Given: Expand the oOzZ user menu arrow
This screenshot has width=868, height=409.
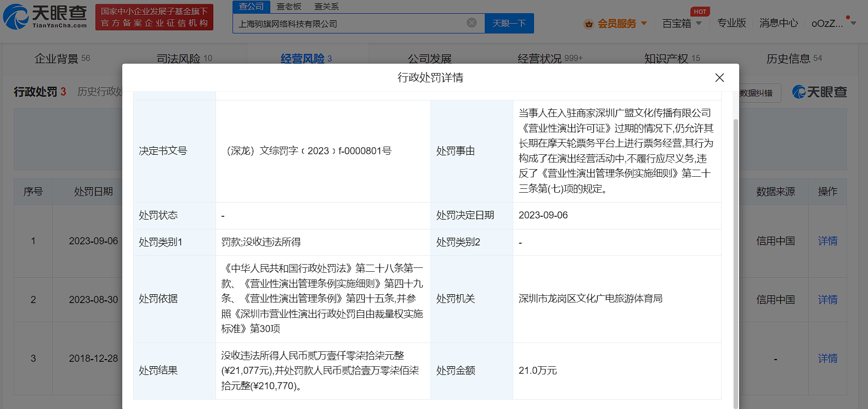Looking at the screenshot, I should click(x=853, y=24).
